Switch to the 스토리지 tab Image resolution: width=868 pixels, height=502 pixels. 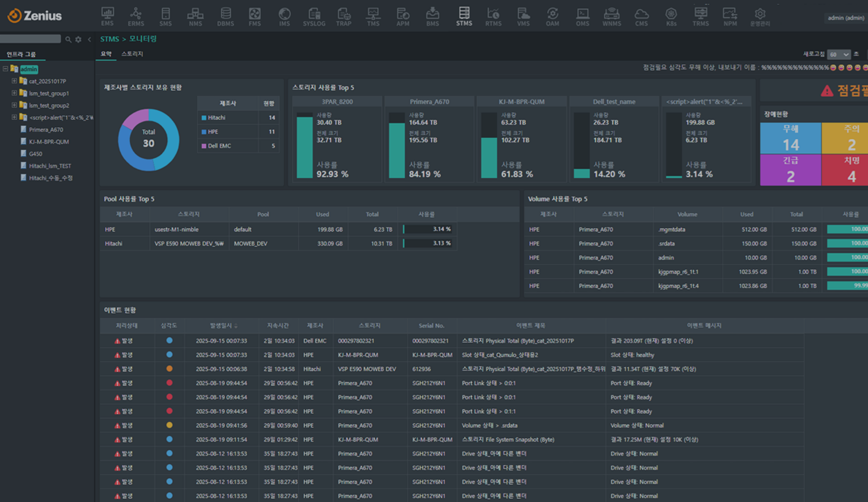pos(132,54)
